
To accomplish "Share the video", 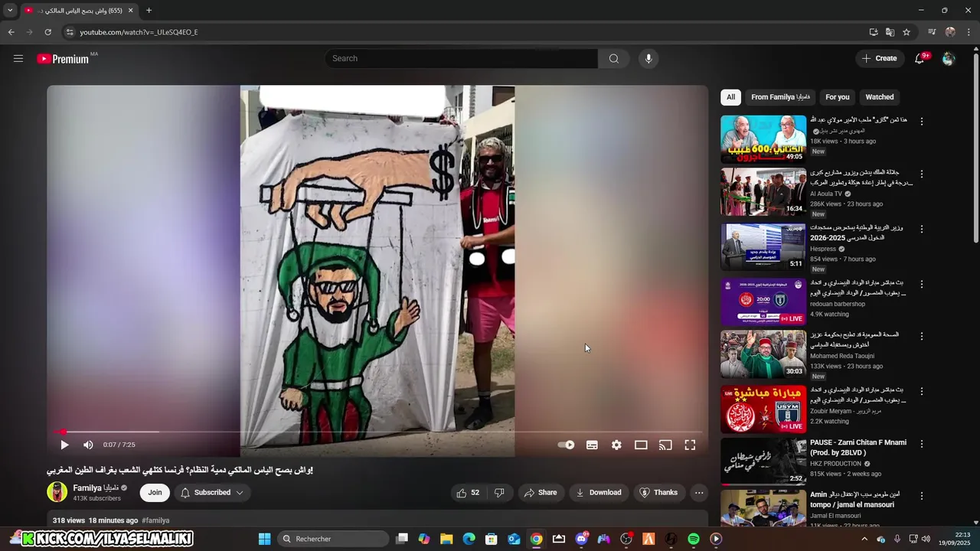I will tap(541, 493).
